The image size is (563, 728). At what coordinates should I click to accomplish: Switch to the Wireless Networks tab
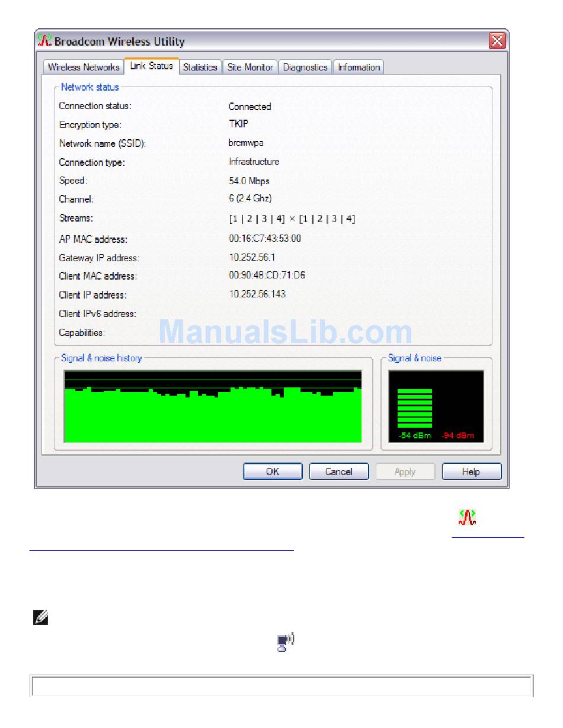point(84,67)
